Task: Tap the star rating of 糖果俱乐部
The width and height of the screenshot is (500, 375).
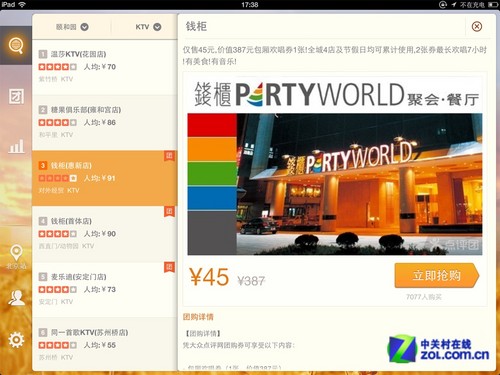Action: coord(58,123)
